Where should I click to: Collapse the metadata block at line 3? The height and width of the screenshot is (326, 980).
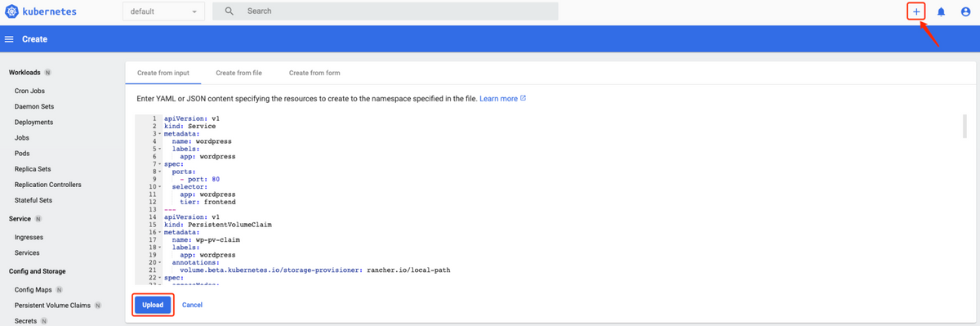(x=160, y=134)
